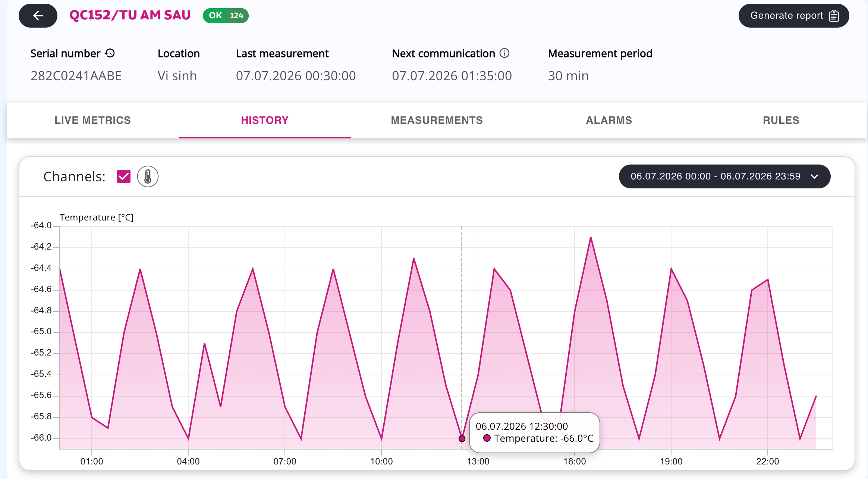The width and height of the screenshot is (868, 479).
Task: Click the 16:00 time axis label
Action: point(575,461)
